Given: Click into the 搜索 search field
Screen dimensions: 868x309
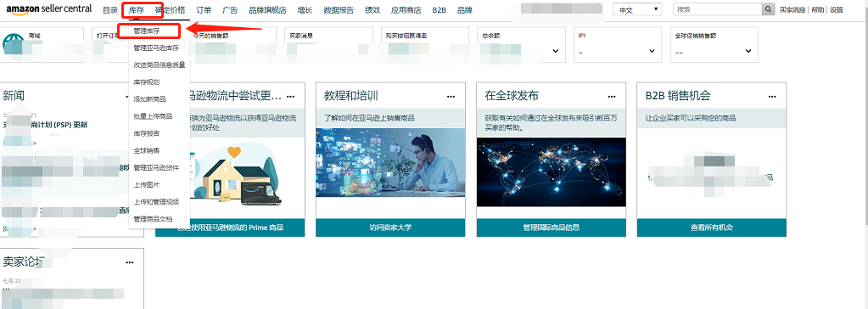Looking at the screenshot, I should coord(718,9).
